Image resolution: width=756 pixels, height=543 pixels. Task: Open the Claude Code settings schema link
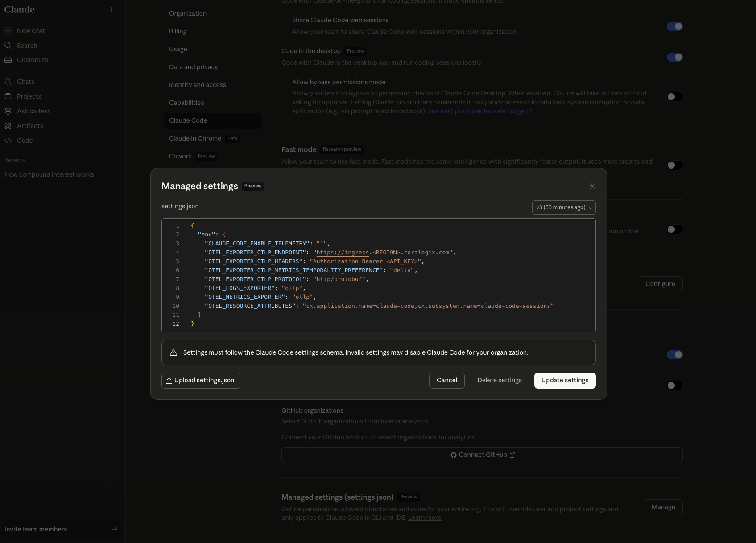pyautogui.click(x=299, y=352)
